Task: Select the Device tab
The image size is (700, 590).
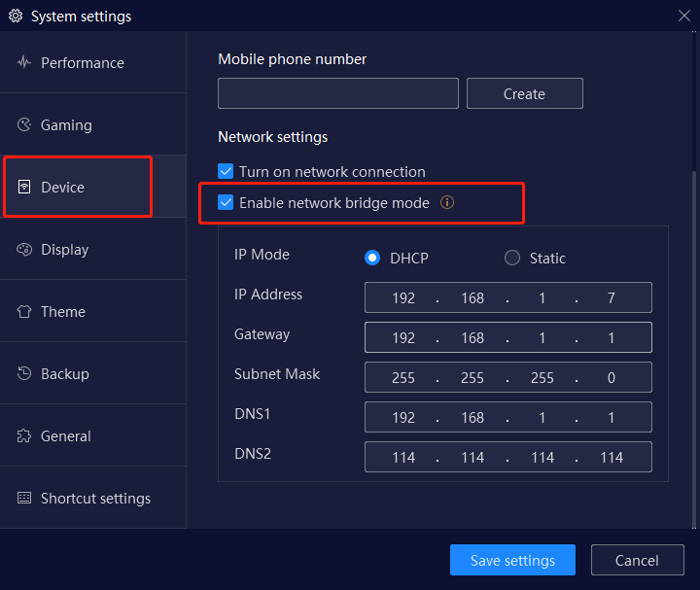Action: 93,187
